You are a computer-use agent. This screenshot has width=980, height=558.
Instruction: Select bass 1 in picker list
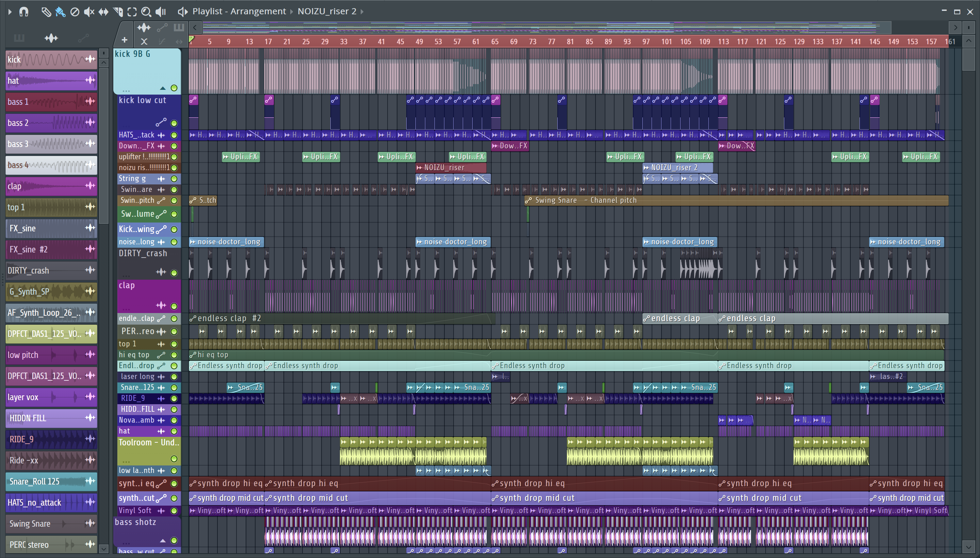[x=51, y=101]
